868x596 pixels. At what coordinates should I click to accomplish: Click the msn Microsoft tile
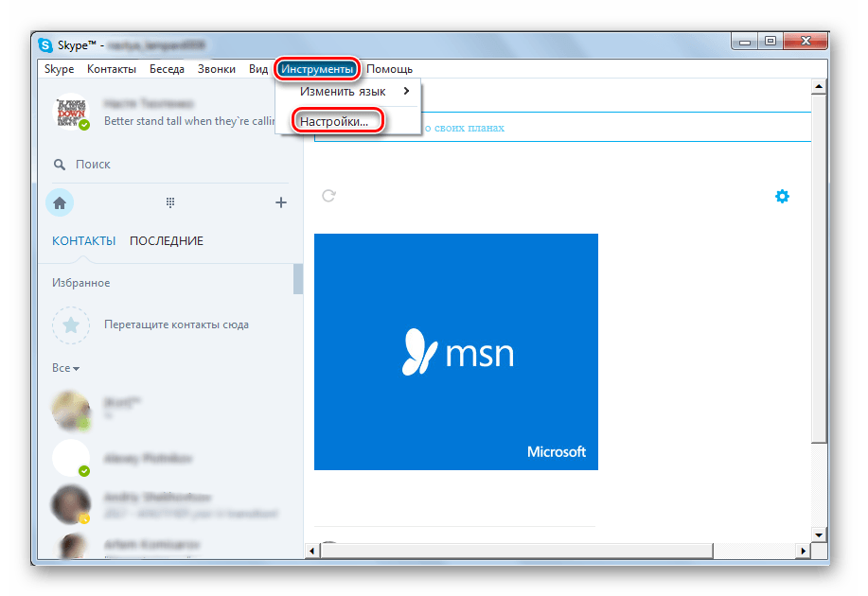(456, 352)
